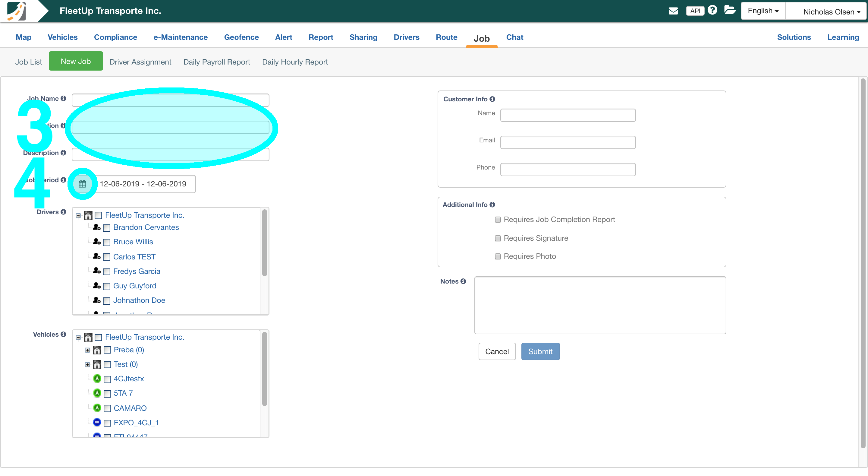Show info tooltip for Description
This screenshot has height=476, width=868.
pyautogui.click(x=63, y=153)
